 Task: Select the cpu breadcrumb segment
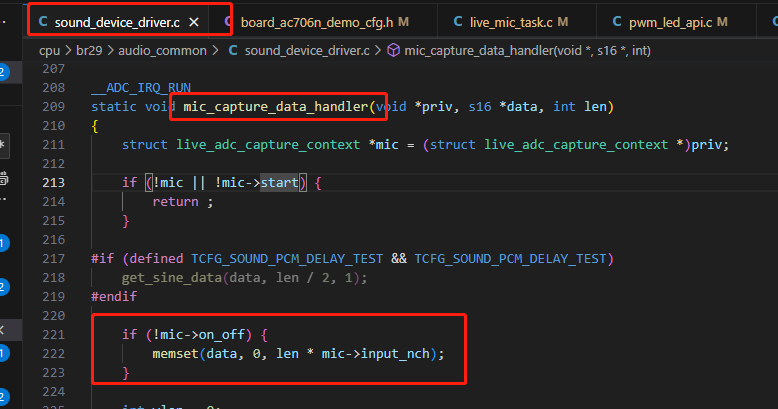coord(49,51)
